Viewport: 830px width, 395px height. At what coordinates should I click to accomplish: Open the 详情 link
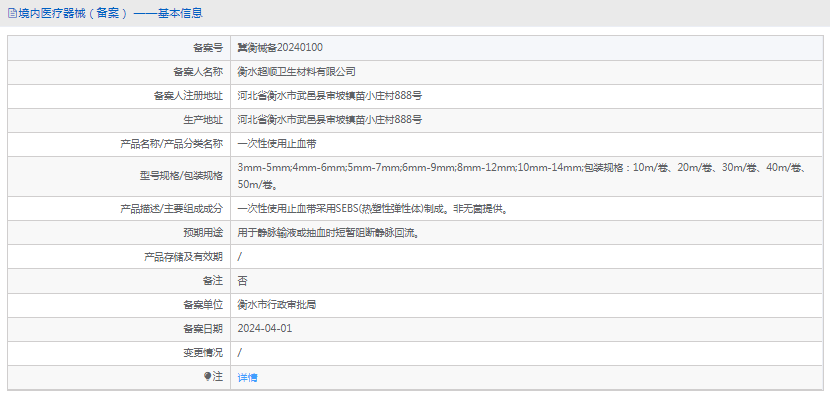[247, 378]
